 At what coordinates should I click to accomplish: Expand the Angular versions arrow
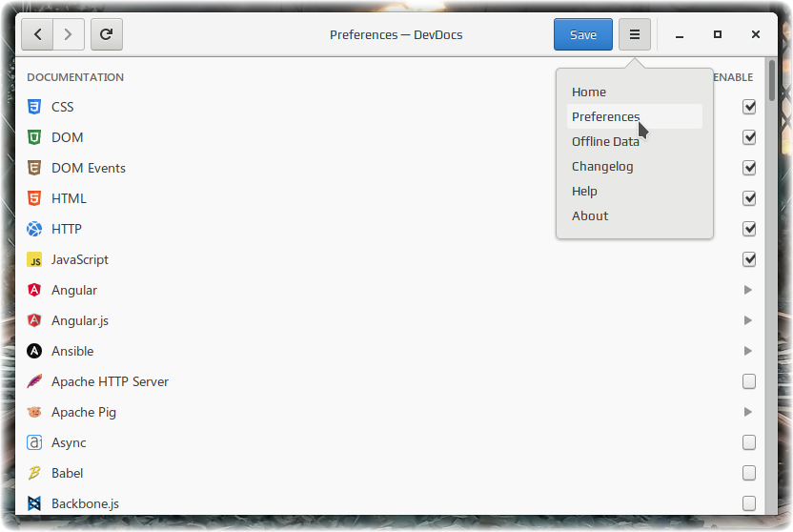coord(748,290)
